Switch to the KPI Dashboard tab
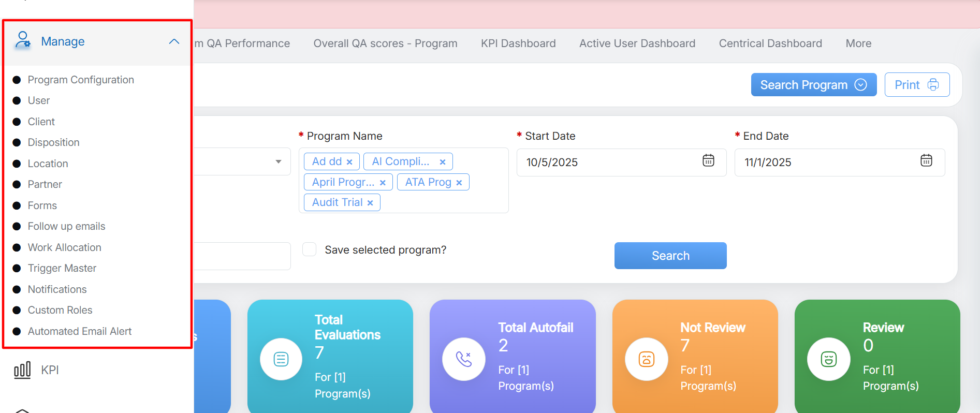Screen dimensions: 980x413 [518, 43]
